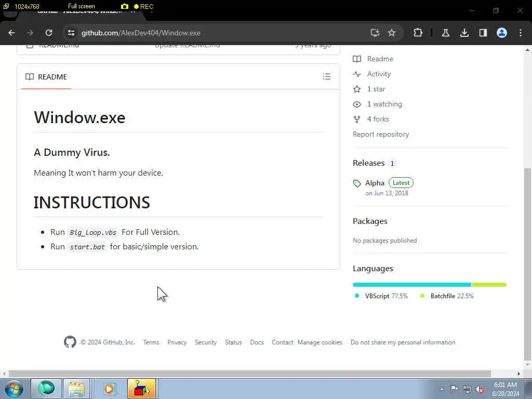Viewport: 532px width, 399px height.
Task: Open Chrome three-dot menu
Action: click(521, 33)
